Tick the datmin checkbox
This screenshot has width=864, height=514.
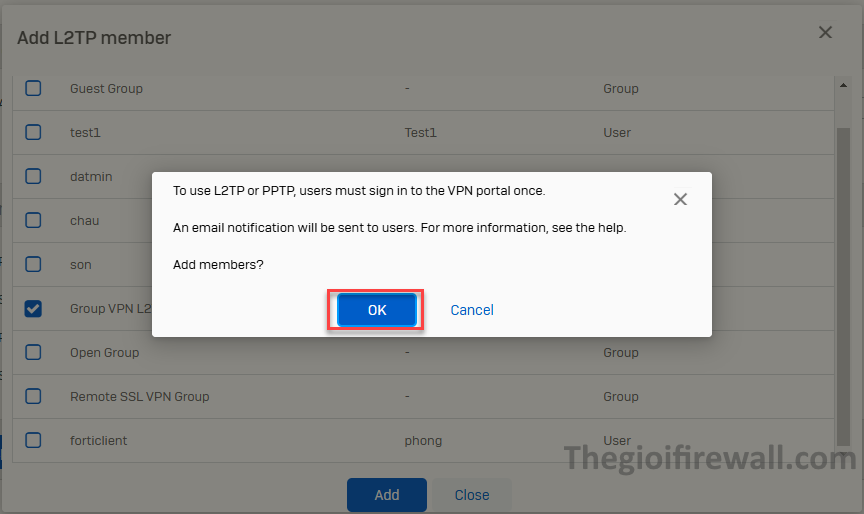coord(33,176)
